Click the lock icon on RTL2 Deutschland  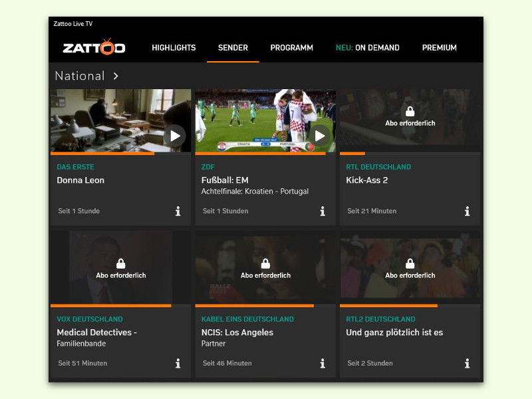410,263
